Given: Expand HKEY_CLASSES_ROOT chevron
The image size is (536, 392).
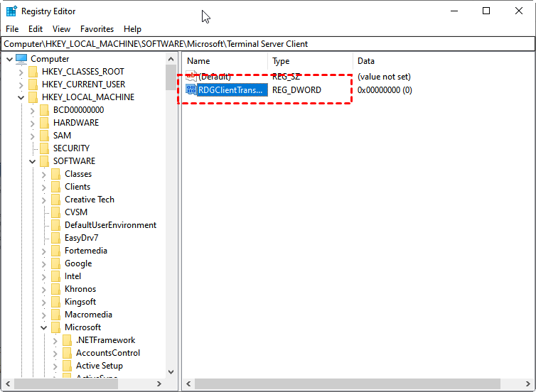Looking at the screenshot, I should tap(21, 72).
